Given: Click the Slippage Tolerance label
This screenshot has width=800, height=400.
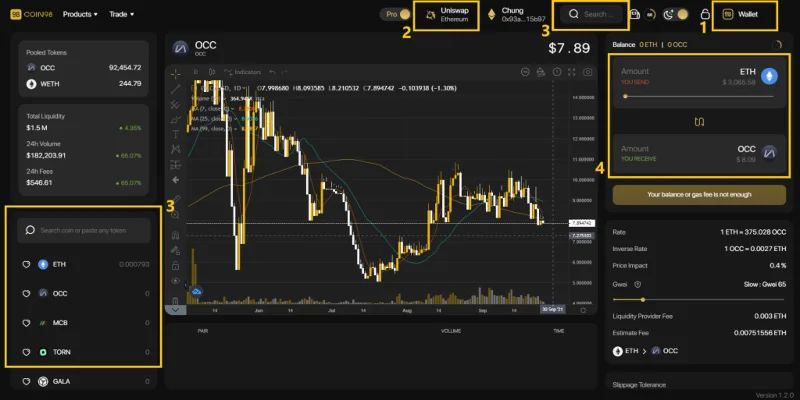Looking at the screenshot, I should tap(639, 385).
